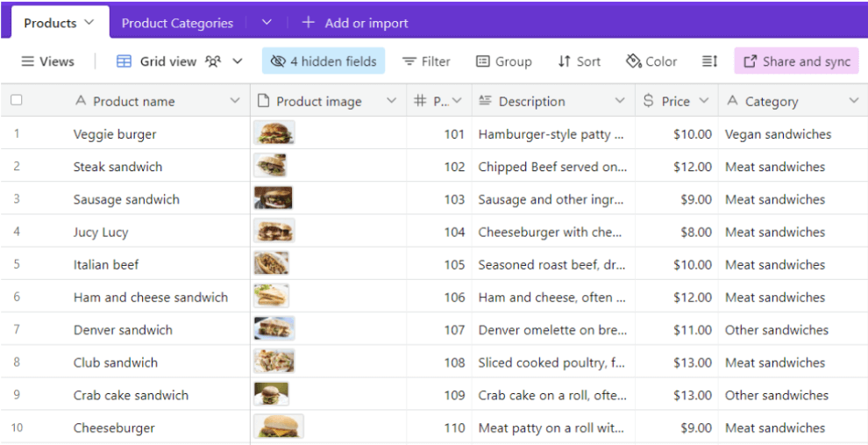Click Add or import
The height and width of the screenshot is (445, 868).
[x=355, y=23]
